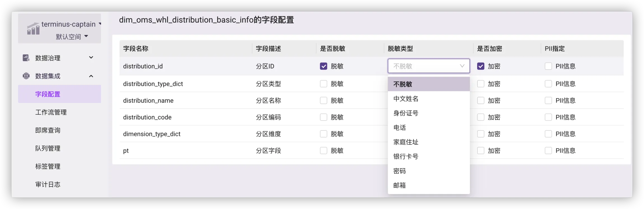Enable 加密 checkbox for the pt field
The height and width of the screenshot is (209, 644).
[480, 151]
